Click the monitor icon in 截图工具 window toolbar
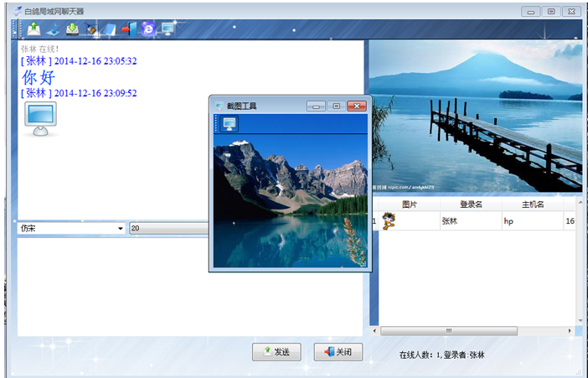 pyautogui.click(x=230, y=123)
